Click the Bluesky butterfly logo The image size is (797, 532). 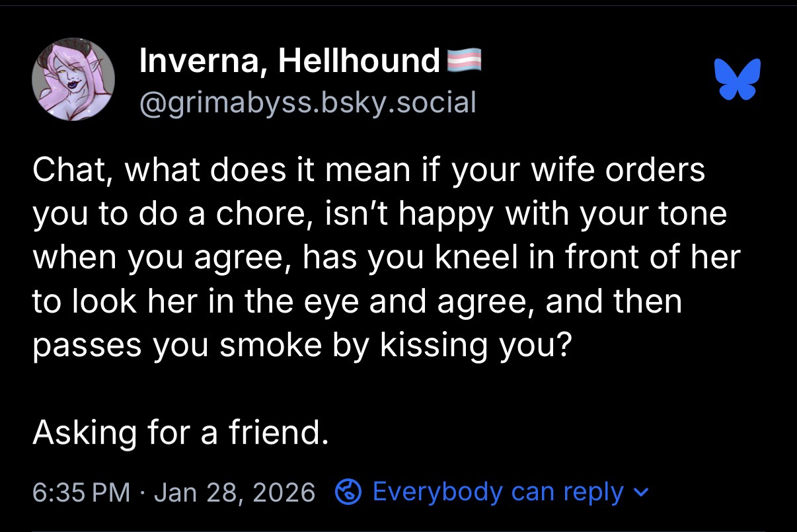[738, 79]
